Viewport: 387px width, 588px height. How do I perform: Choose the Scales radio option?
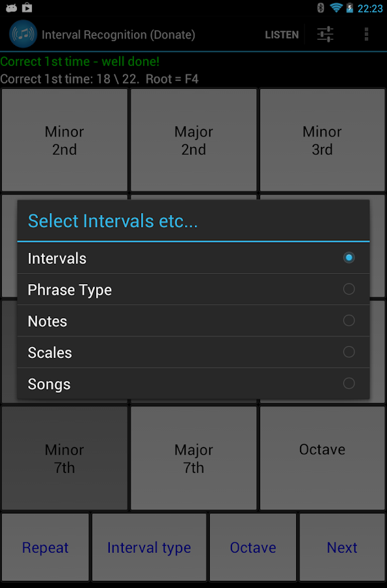click(x=193, y=353)
